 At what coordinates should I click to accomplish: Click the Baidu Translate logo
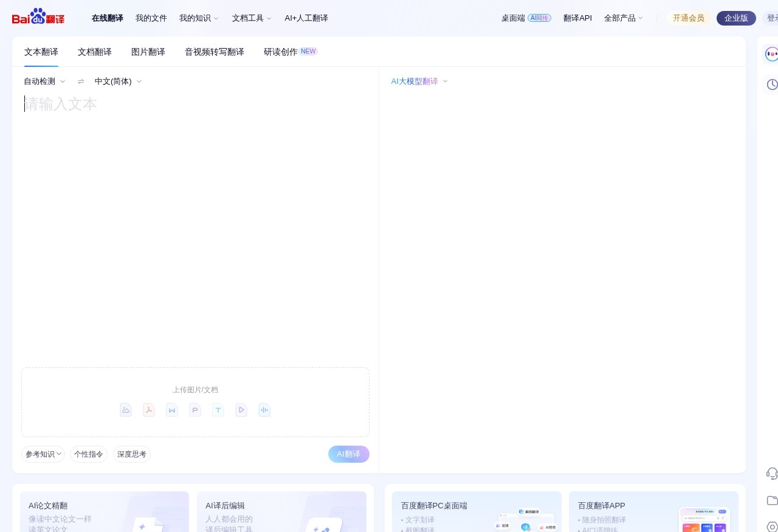coord(38,16)
